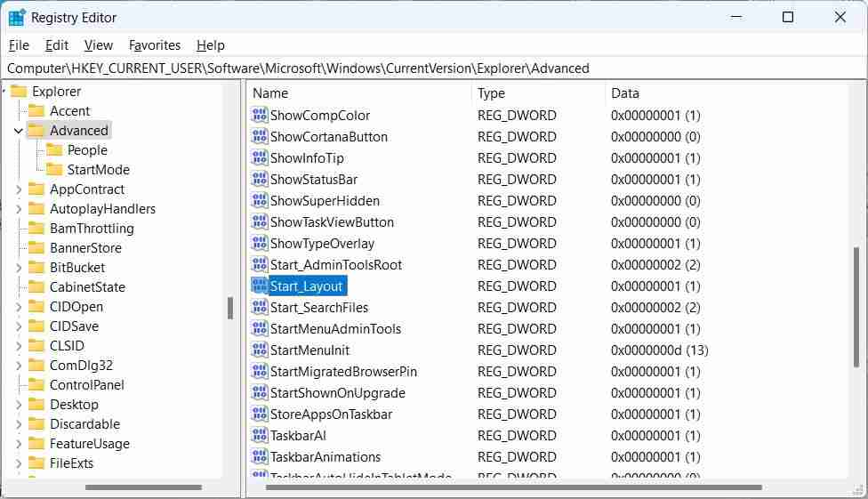Click the DWORD icon beside ShowInfoTip

pyautogui.click(x=260, y=157)
